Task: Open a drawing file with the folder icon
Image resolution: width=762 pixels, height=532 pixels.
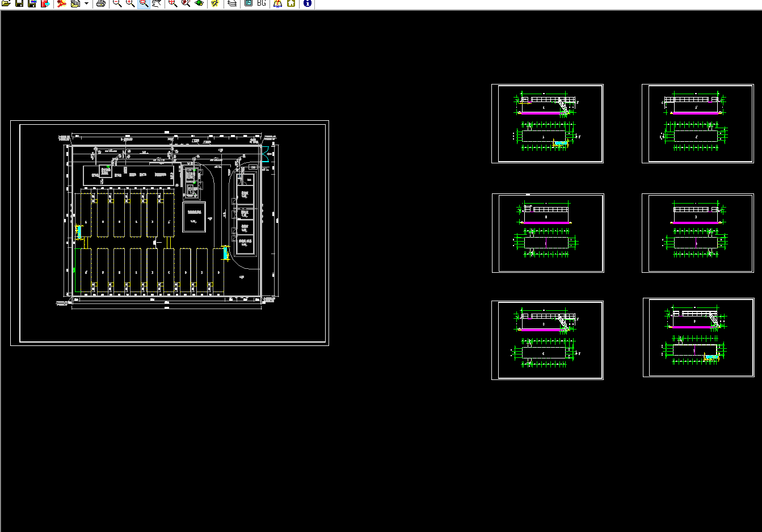Action: 6,3
